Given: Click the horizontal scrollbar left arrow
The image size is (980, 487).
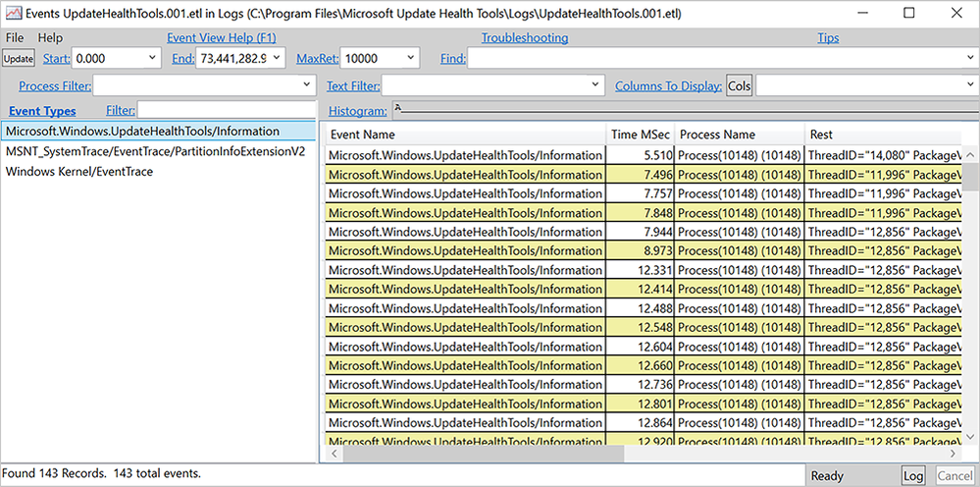Looking at the screenshot, I should [x=333, y=454].
